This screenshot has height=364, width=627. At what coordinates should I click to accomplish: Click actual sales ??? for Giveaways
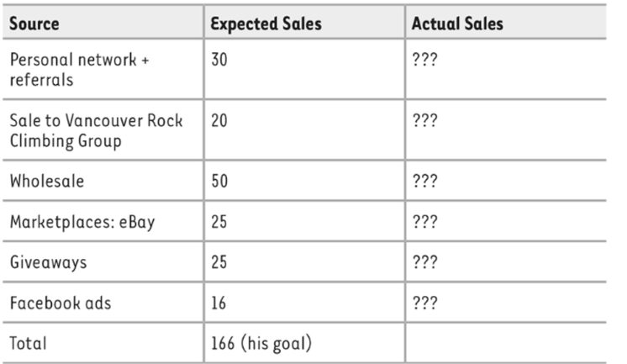424,262
